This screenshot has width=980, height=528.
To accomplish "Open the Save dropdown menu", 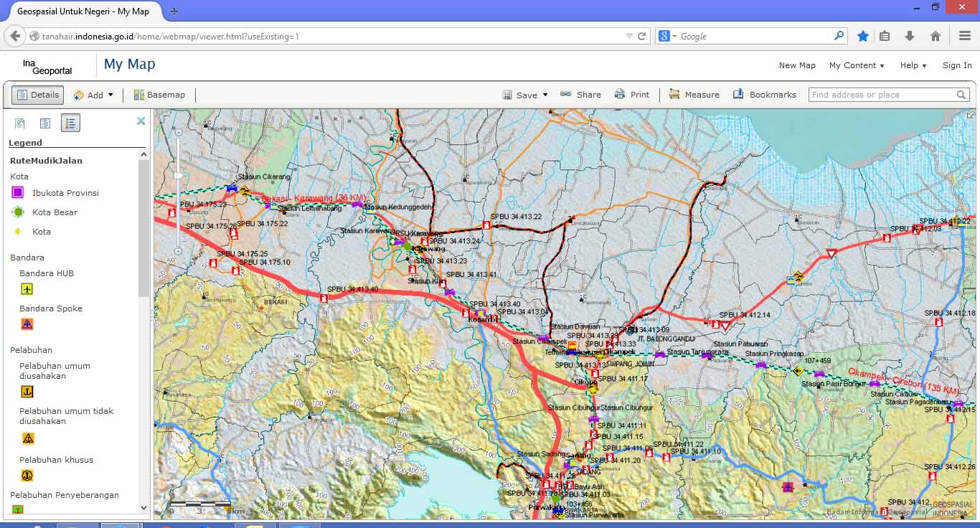I will (525, 95).
